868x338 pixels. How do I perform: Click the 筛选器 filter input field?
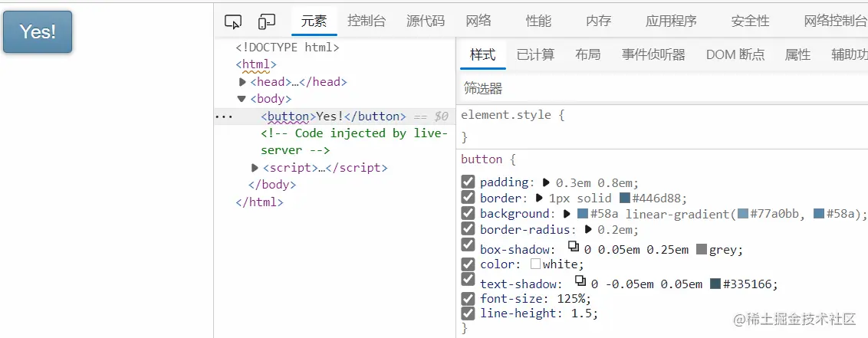pos(659,88)
